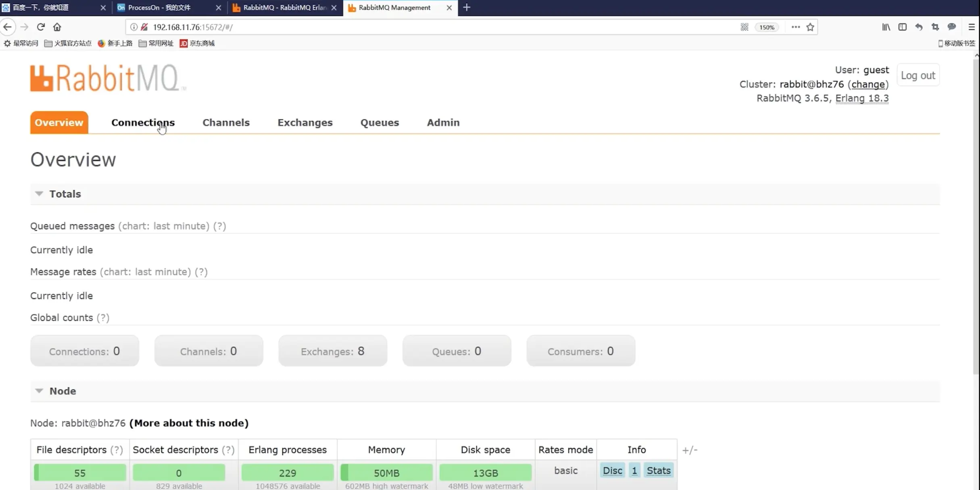Open help for Message rates

coord(201,272)
